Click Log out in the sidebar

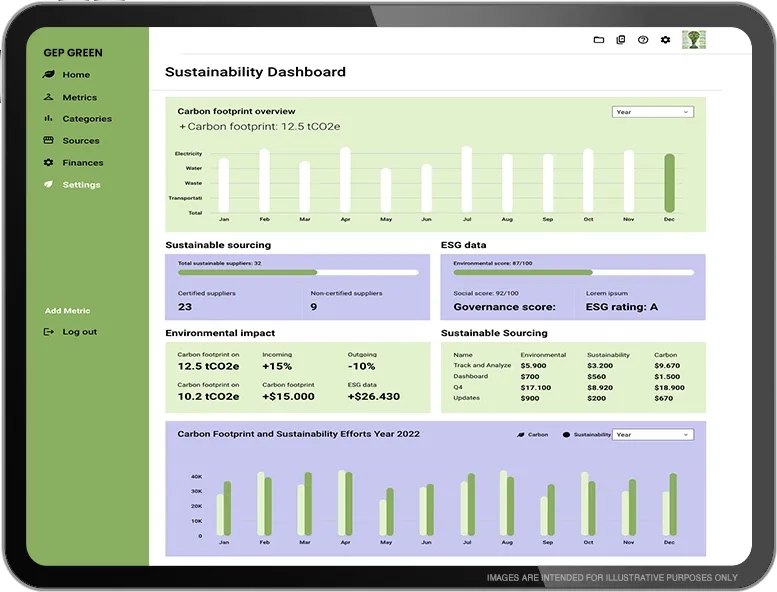pyautogui.click(x=79, y=332)
